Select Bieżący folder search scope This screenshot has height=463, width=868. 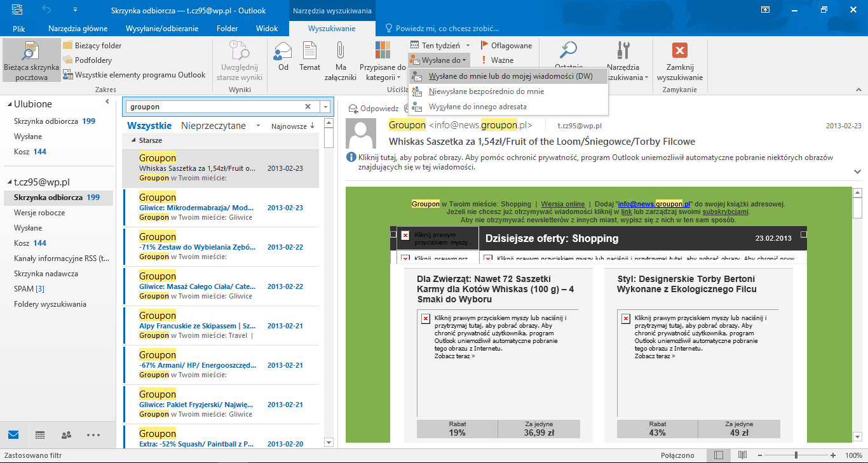[x=92, y=46]
